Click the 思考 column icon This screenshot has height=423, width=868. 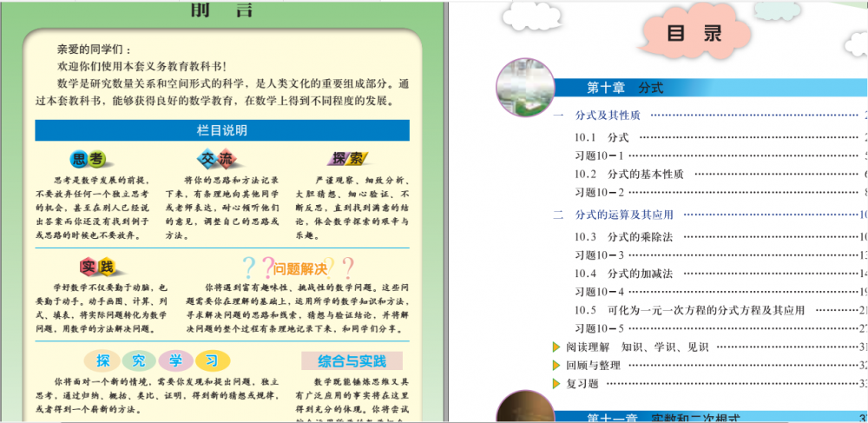[89, 160]
